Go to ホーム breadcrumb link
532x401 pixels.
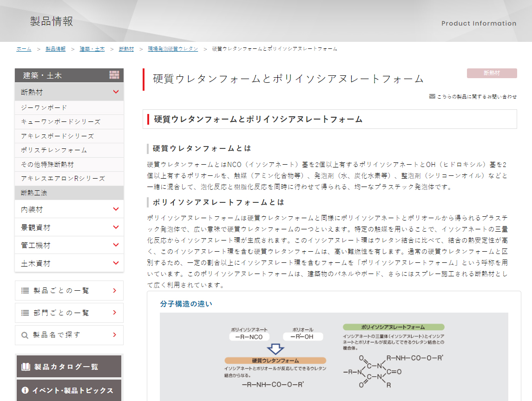[24, 49]
